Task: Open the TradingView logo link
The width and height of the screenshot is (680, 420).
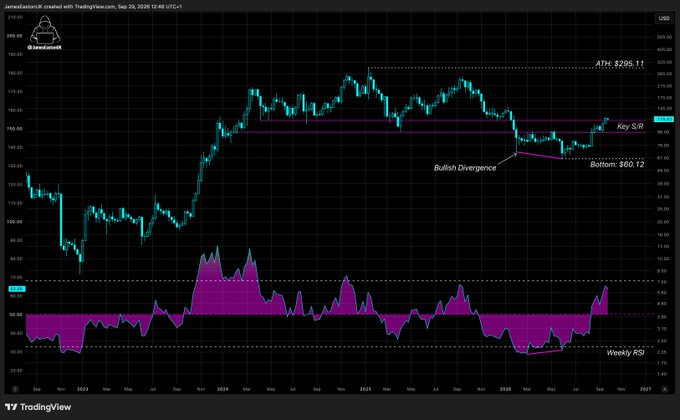Action: [38, 407]
